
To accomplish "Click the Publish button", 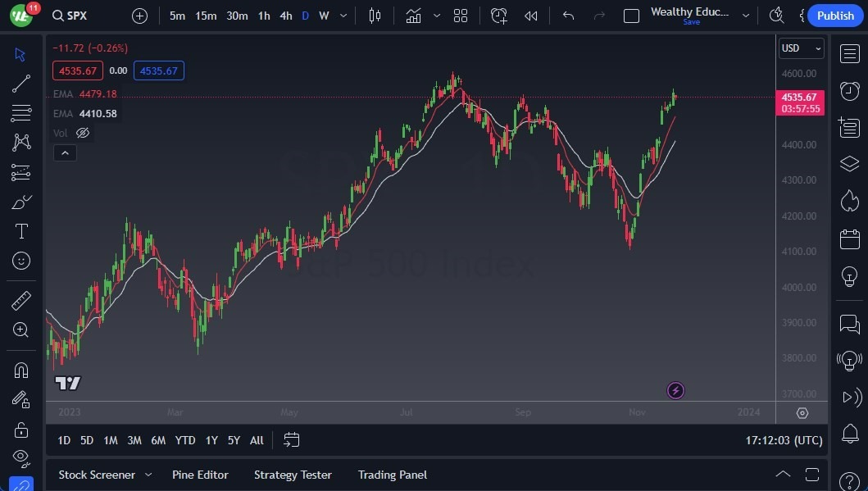I will point(835,15).
